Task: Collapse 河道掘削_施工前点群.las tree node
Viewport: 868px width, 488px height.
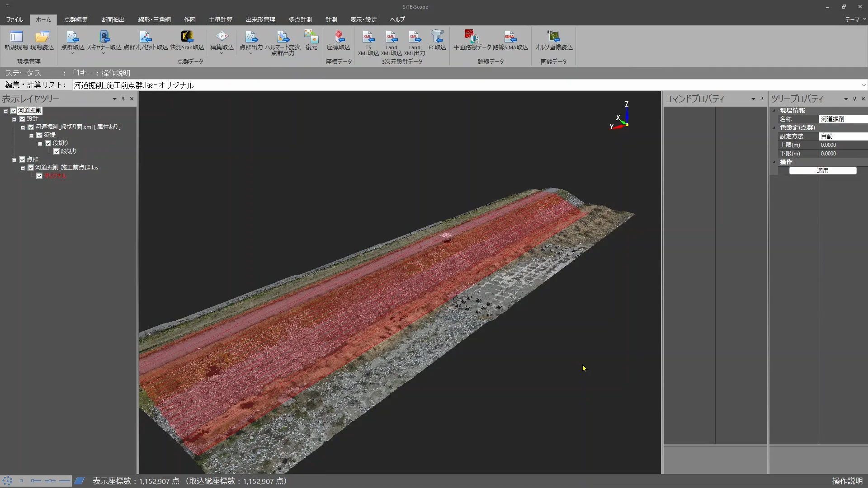Action: click(23, 168)
